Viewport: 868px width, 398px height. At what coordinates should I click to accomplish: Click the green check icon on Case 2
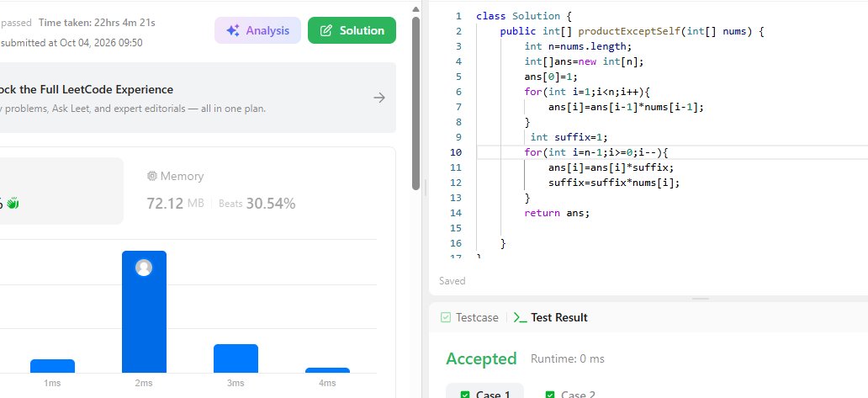point(550,395)
